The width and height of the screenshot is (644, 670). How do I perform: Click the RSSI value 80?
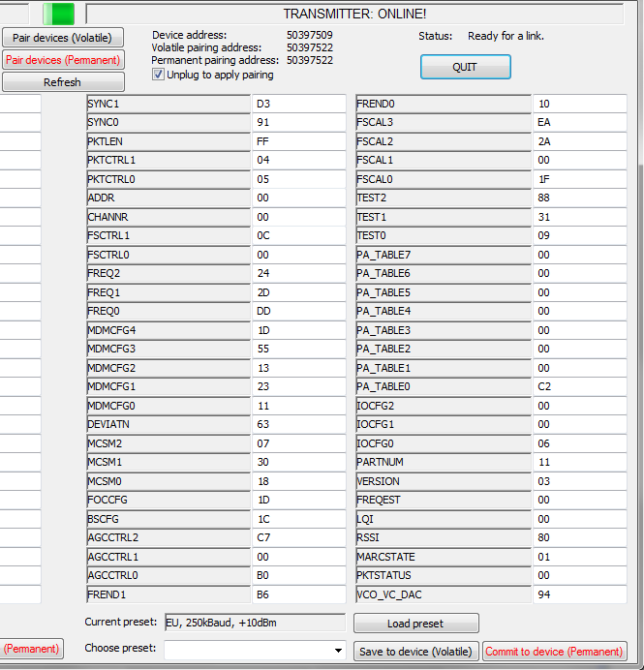click(x=580, y=538)
